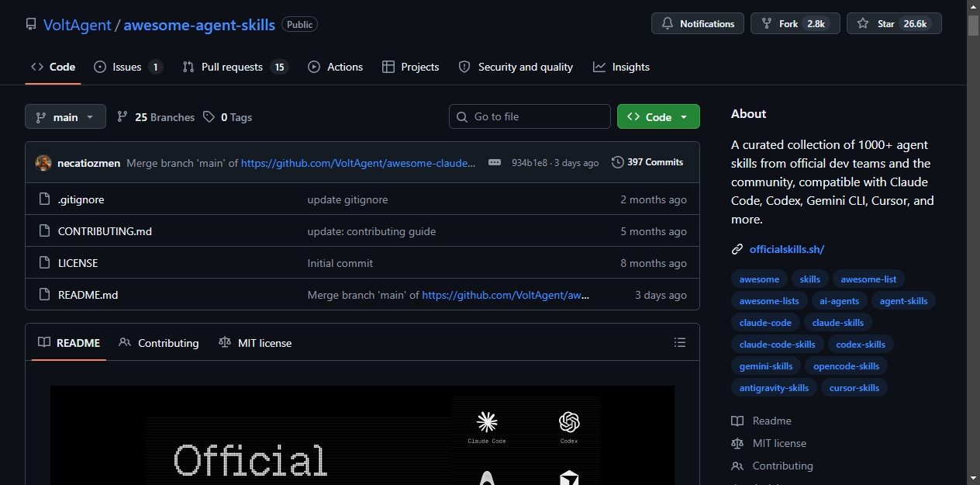Select the Contributing tab in file viewer
980x485 pixels.
tap(159, 342)
